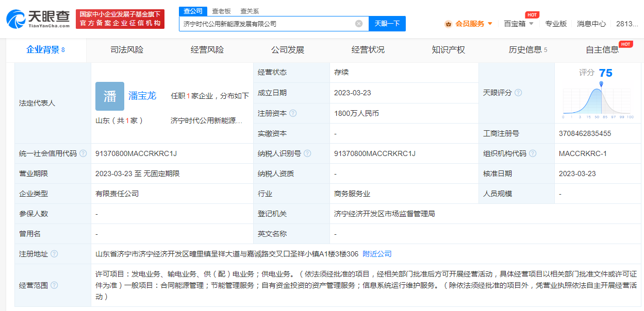The width and height of the screenshot is (644, 311).
Task: Open the 经营风险 tab
Action: click(x=207, y=50)
